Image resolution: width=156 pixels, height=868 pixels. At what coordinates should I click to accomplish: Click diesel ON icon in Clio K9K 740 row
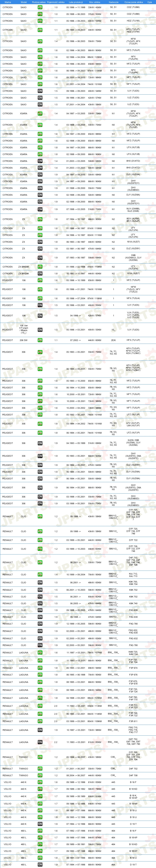[x=40, y=603]
